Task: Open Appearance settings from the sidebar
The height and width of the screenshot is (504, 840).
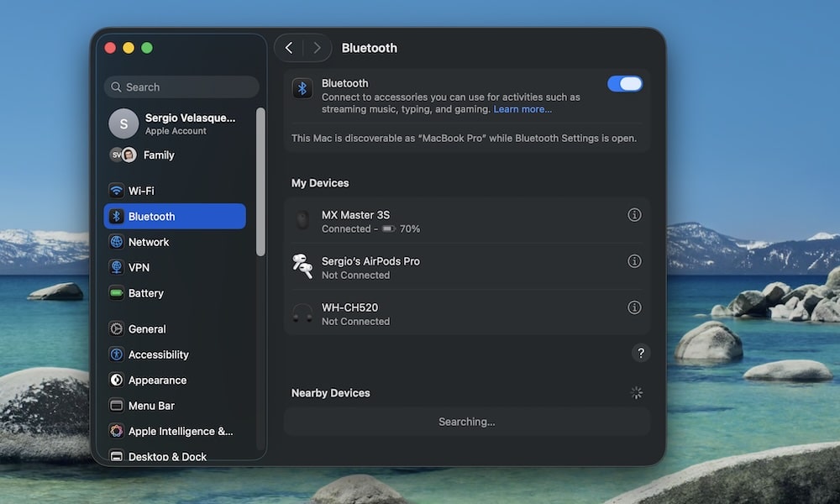Action: [117, 380]
